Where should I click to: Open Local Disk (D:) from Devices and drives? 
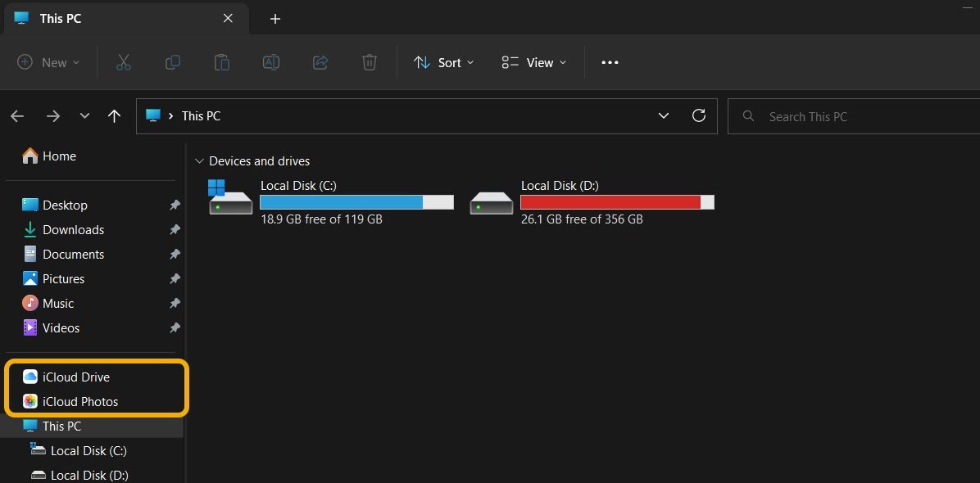[560, 185]
